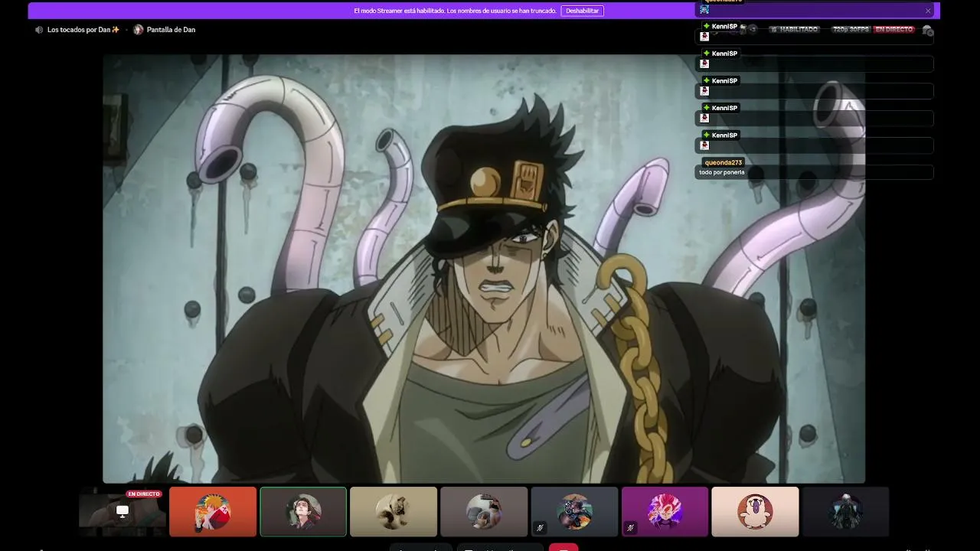980x551 pixels.
Task: Click the pixel avatar icon in the purple notification
Action: [704, 10]
